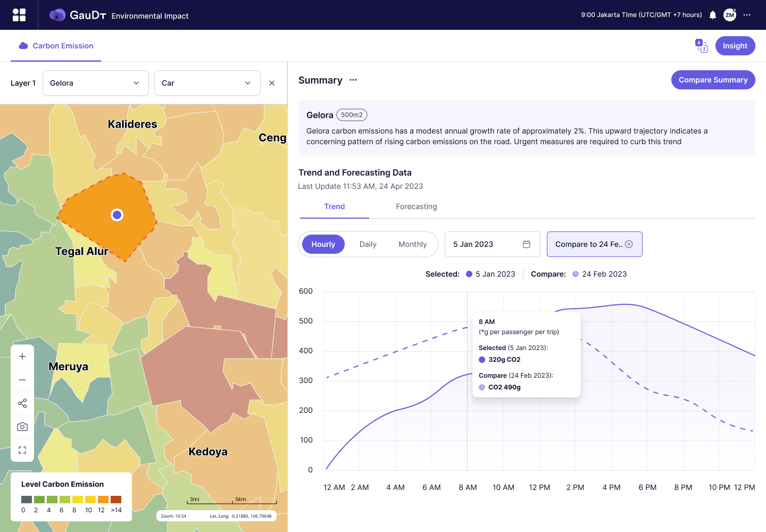Zoom out on the map

tap(22, 380)
